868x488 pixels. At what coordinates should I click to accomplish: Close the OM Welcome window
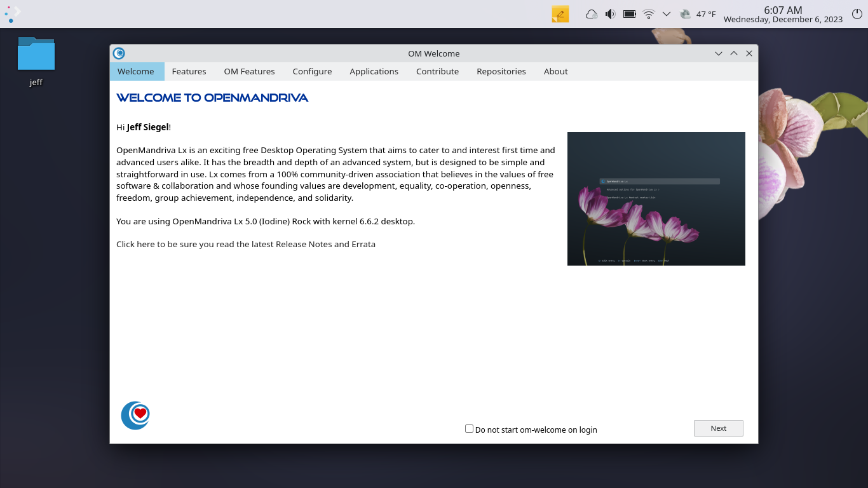coord(749,53)
